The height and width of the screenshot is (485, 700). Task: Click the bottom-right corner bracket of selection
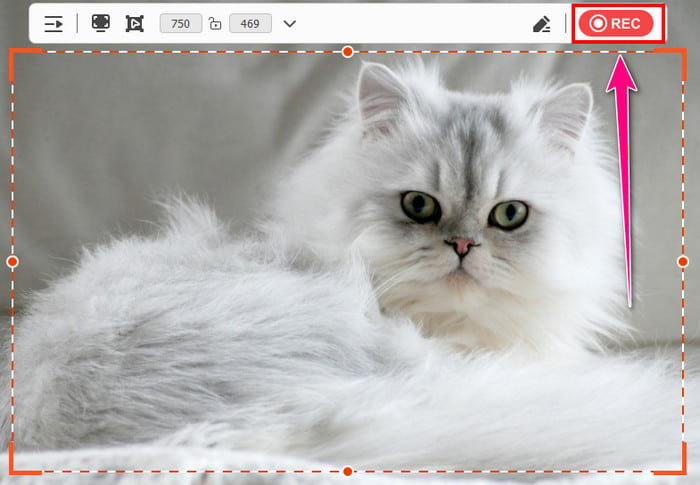672,460
